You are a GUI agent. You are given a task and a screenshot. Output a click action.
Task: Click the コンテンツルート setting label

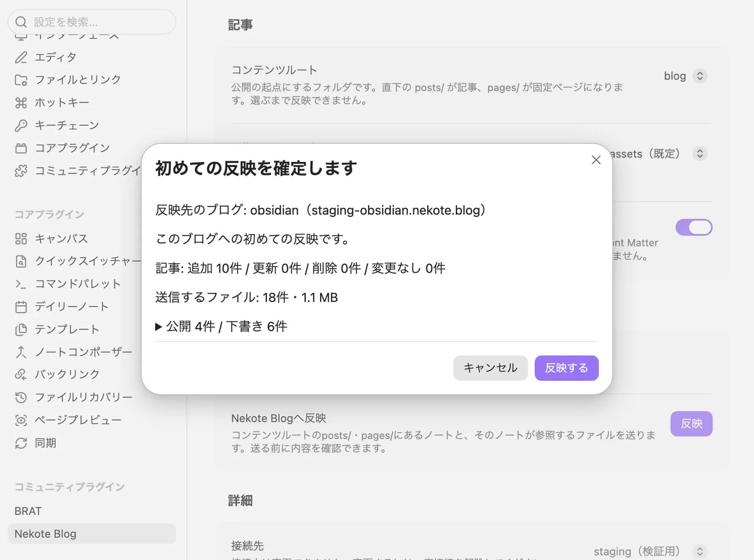pyautogui.click(x=274, y=70)
